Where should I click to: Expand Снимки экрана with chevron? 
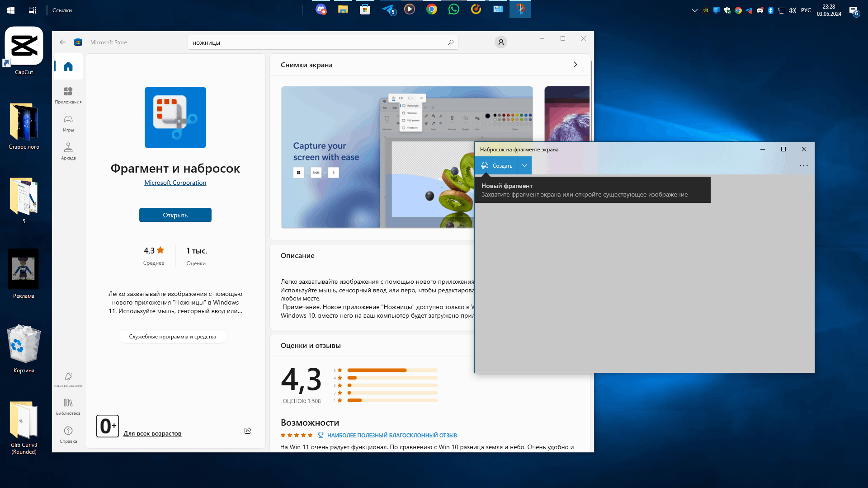[x=576, y=65]
